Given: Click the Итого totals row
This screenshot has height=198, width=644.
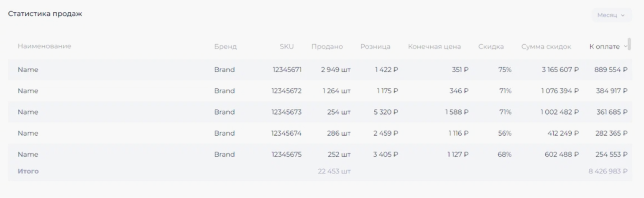Looking at the screenshot, I should coord(322,171).
